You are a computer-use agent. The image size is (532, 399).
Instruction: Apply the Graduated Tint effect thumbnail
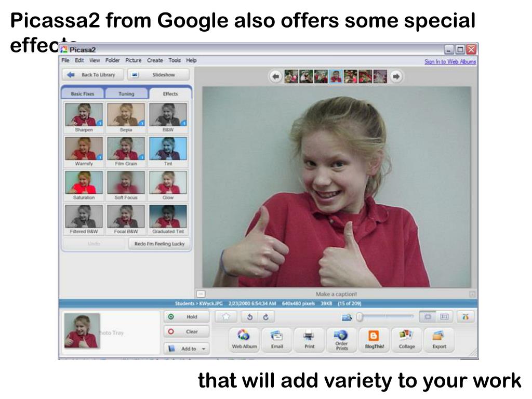[168, 216]
